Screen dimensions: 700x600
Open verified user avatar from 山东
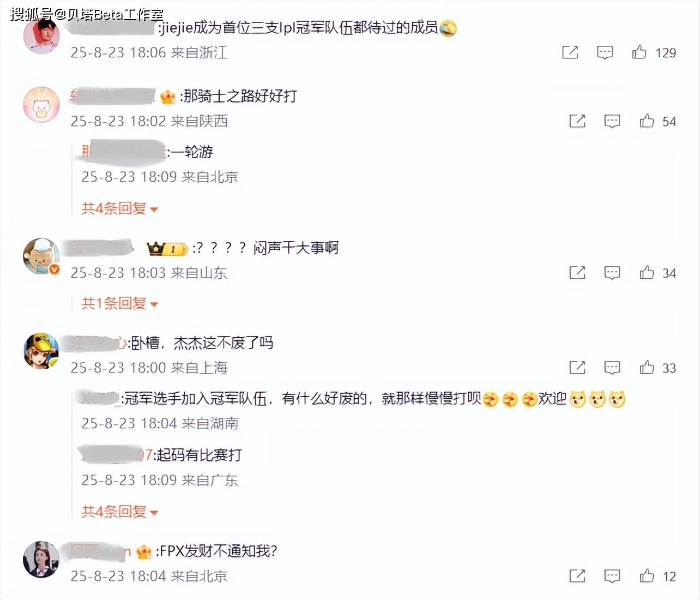[x=41, y=256]
